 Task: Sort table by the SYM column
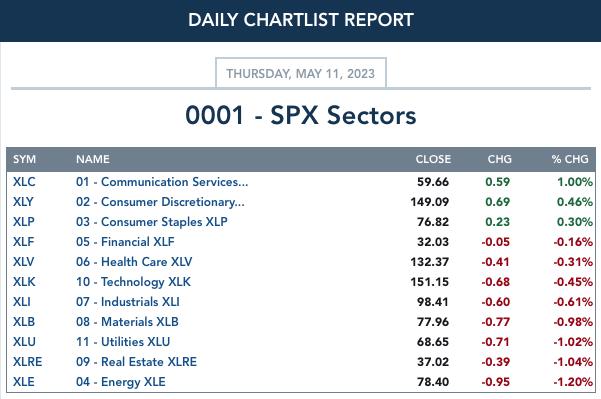24,159
